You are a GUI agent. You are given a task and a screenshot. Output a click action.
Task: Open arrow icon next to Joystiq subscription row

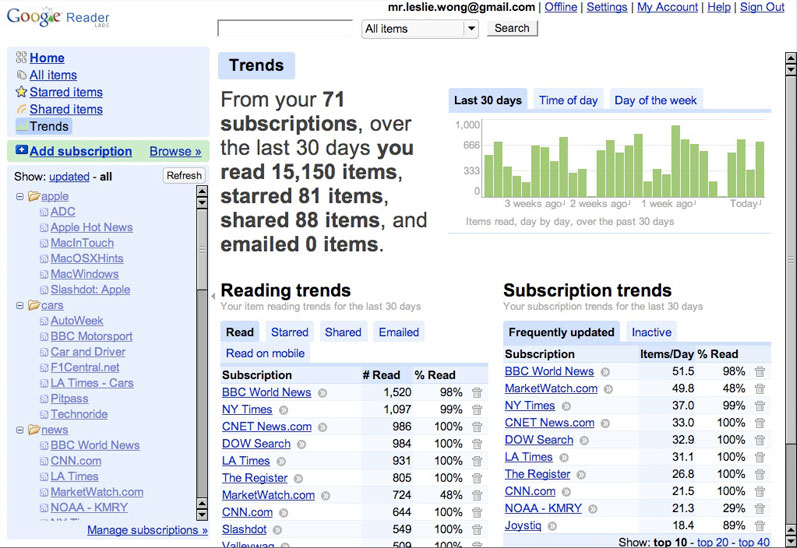(x=552, y=526)
